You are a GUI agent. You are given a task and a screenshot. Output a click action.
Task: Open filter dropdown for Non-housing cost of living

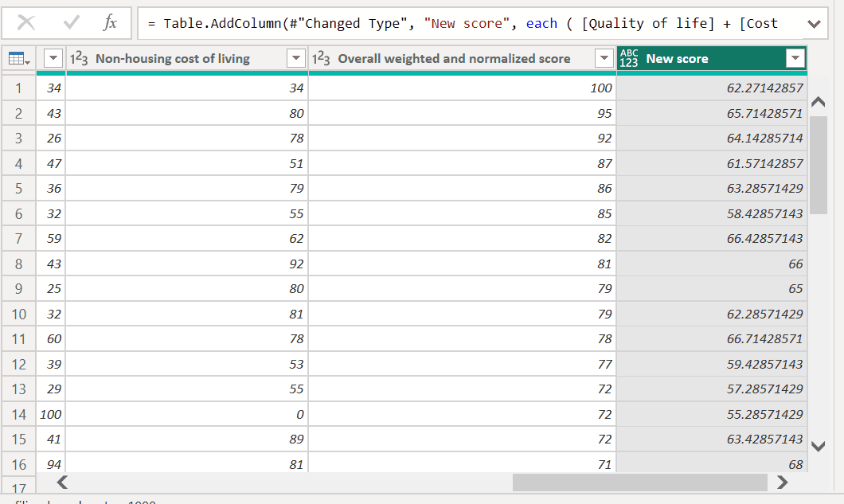295,59
